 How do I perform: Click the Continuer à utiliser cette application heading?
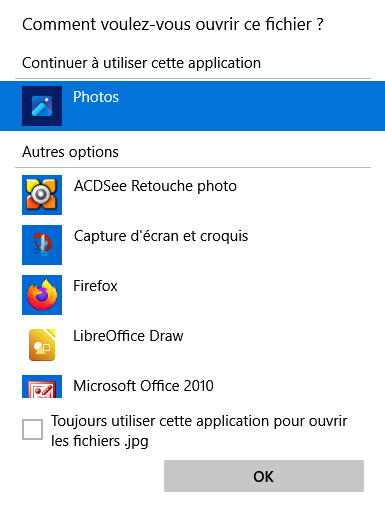coord(141,63)
